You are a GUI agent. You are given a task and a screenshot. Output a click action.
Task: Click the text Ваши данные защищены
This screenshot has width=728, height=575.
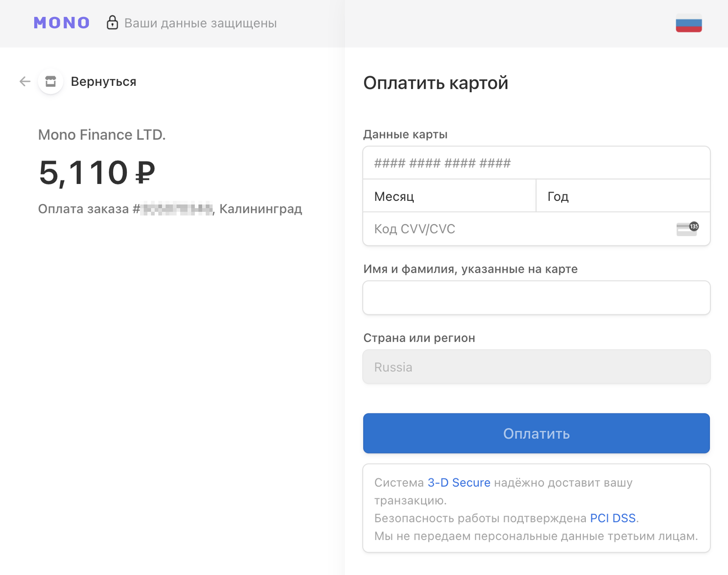coord(201,23)
